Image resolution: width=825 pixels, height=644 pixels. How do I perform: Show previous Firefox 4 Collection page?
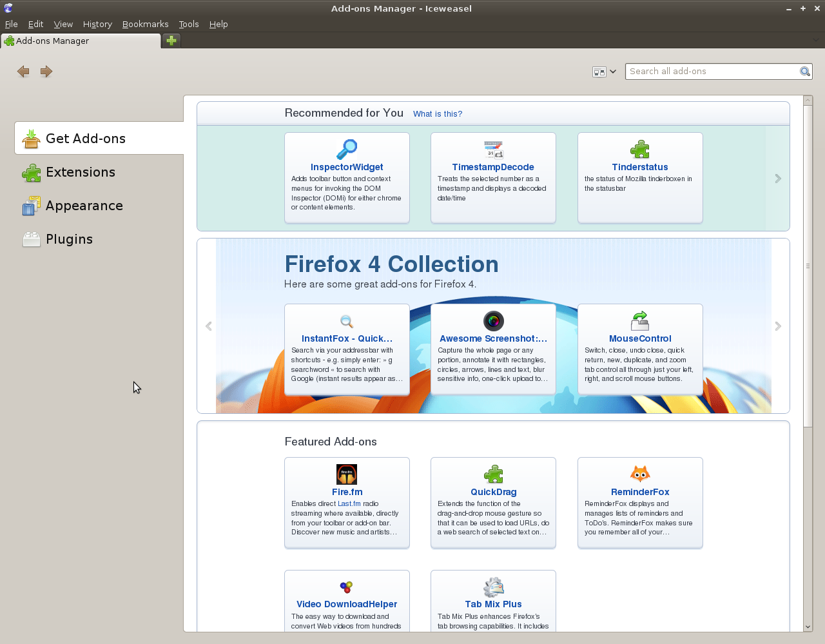(x=208, y=326)
